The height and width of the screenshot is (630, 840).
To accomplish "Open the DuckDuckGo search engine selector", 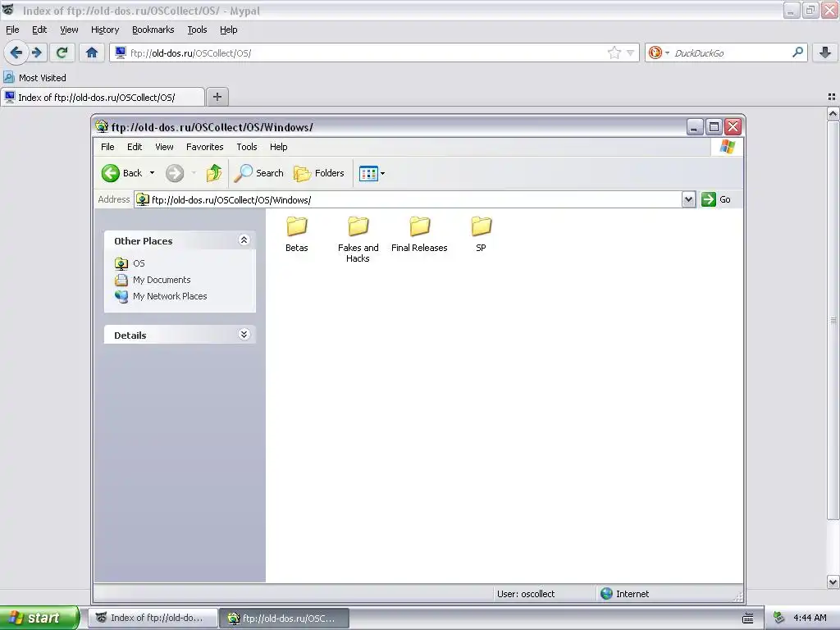I will (x=659, y=52).
